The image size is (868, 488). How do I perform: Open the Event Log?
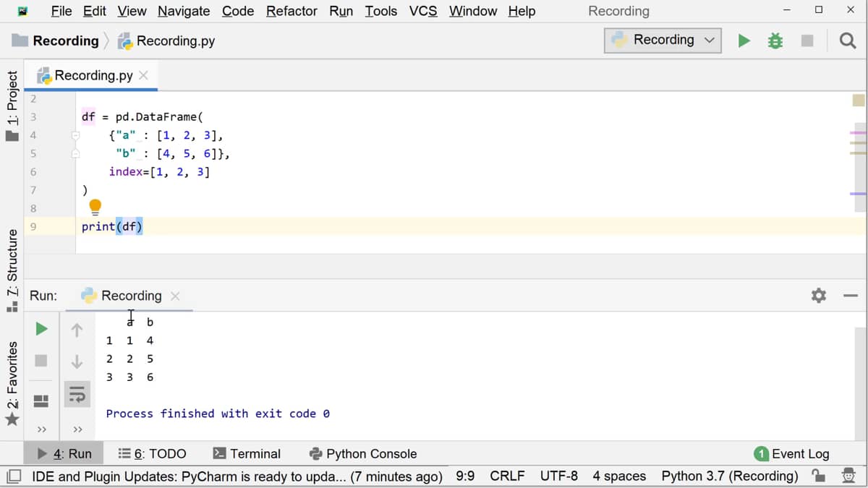pos(791,454)
